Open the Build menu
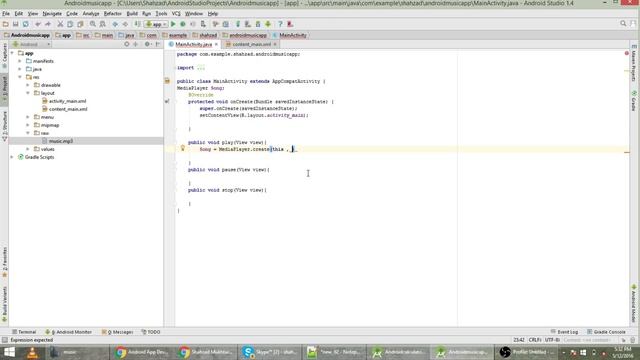 point(132,13)
